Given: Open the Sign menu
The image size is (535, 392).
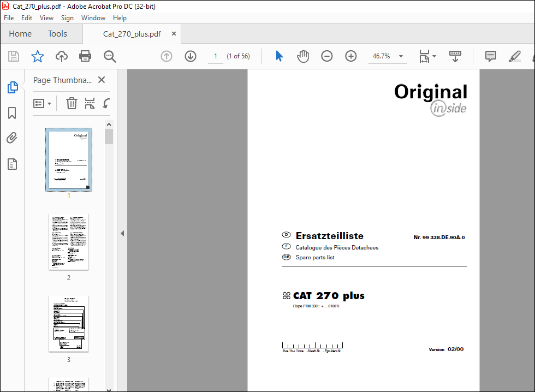Looking at the screenshot, I should [67, 18].
